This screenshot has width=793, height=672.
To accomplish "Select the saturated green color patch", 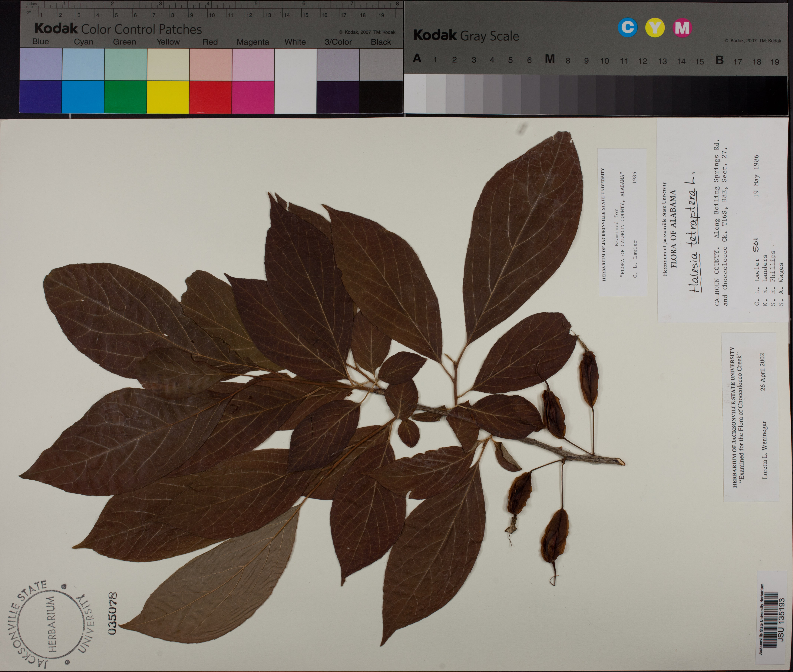I will [125, 97].
